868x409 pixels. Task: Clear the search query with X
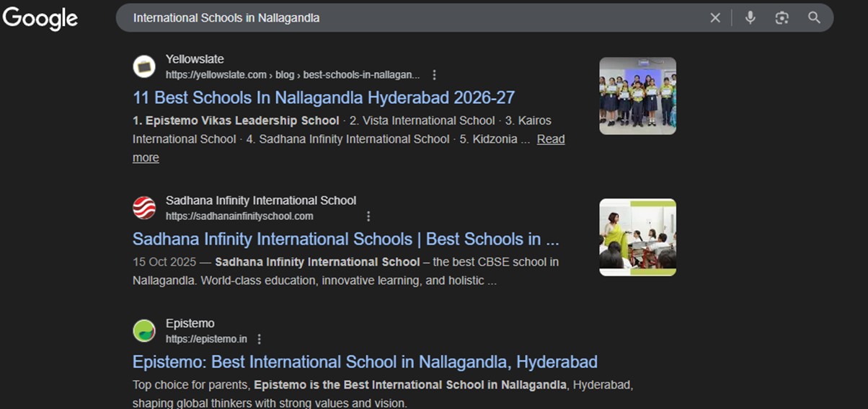pyautogui.click(x=715, y=18)
